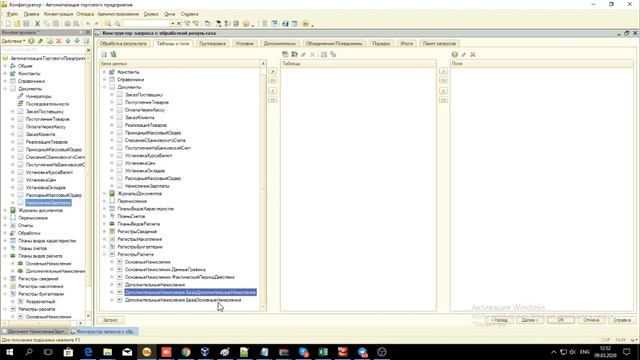
Task: Click the remove-table single left arrow button
Action: coord(273,91)
